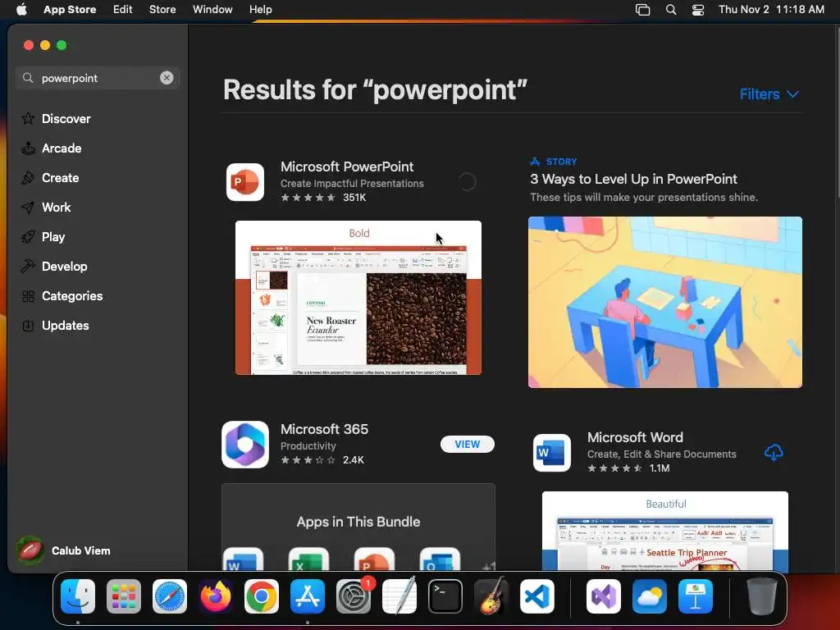Open the Trash in the Dock
The height and width of the screenshot is (630, 840).
pos(762,596)
